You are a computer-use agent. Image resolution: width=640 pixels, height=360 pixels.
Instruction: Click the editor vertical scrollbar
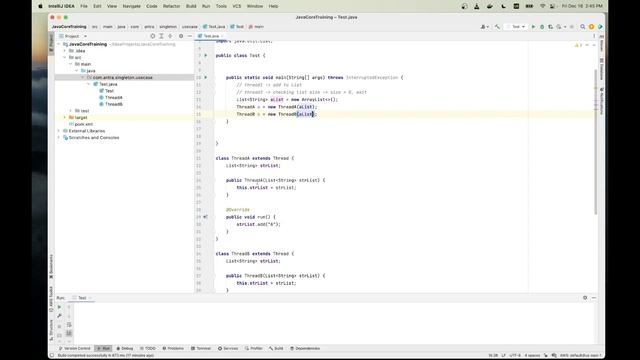click(596, 143)
